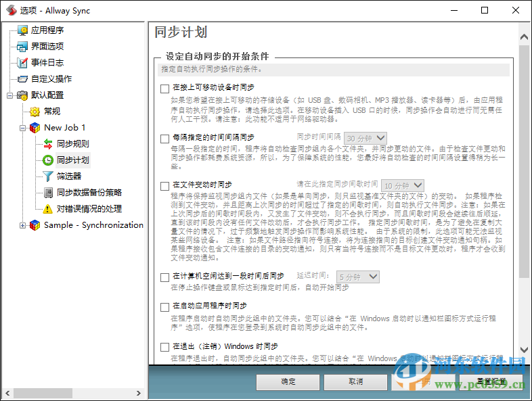Viewport: 532px width, 401px height.
Task: Expand the Sample - Synchronization node
Action: coord(22,225)
